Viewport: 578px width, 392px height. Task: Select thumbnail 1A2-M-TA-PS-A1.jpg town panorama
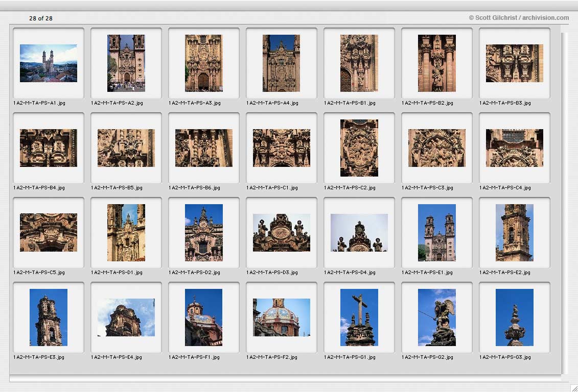coord(48,63)
